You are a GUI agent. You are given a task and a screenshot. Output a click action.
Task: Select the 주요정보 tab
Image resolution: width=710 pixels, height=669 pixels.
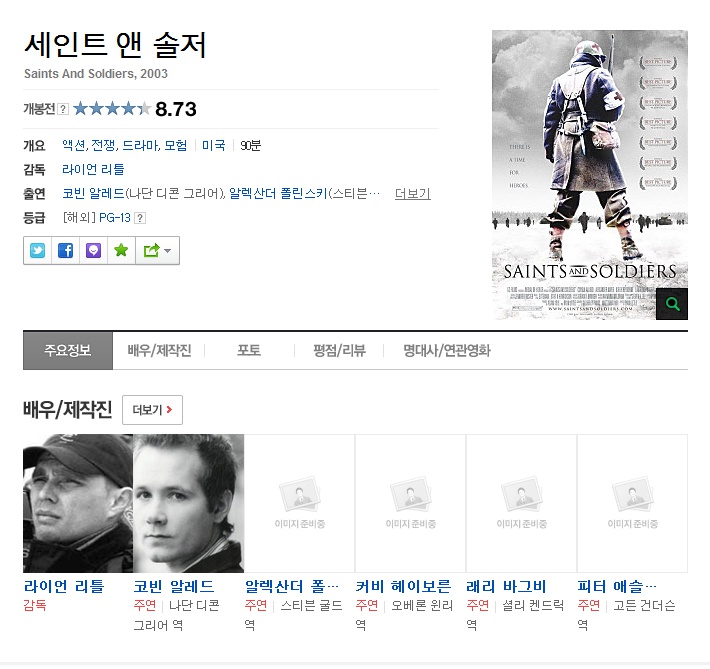click(68, 351)
